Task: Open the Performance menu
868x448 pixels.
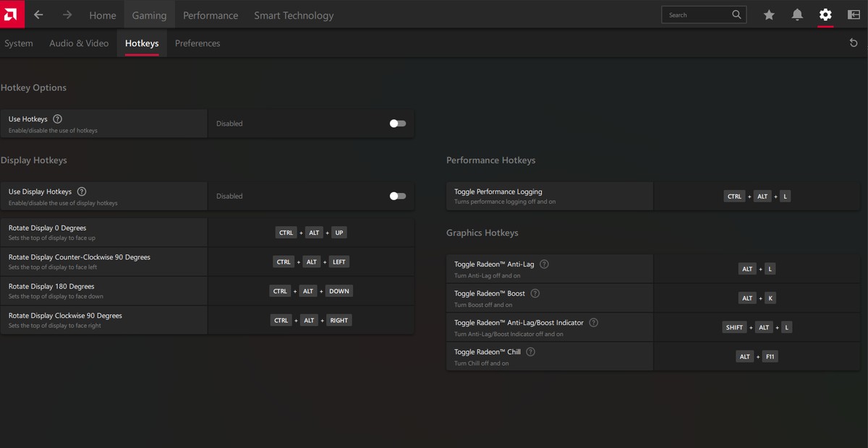Action: [209, 15]
